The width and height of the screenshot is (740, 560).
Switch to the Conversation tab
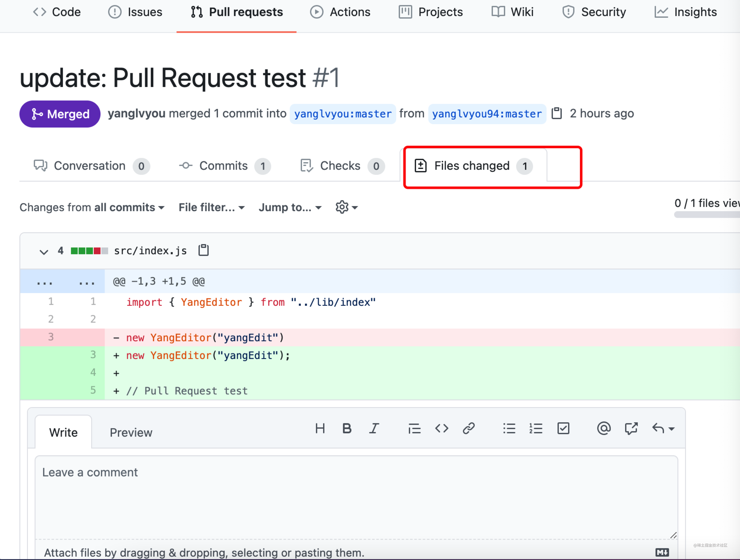click(x=92, y=166)
